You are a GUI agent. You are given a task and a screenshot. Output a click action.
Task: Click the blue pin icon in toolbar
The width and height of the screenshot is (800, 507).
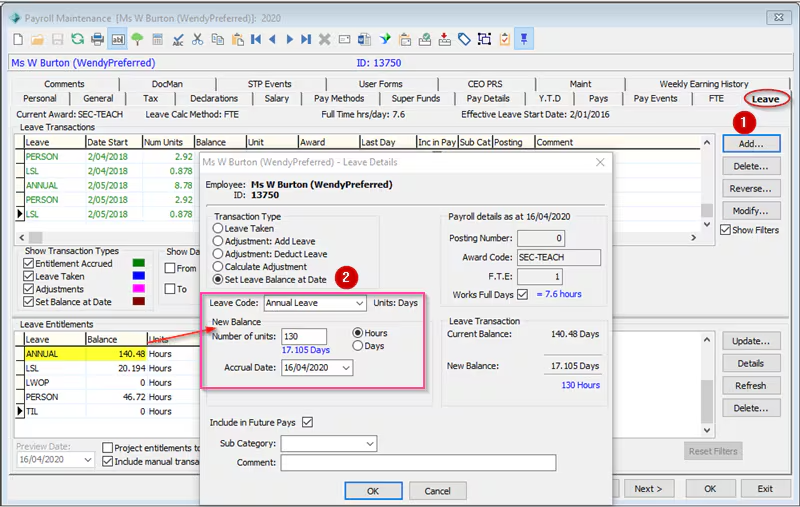pyautogui.click(x=523, y=39)
